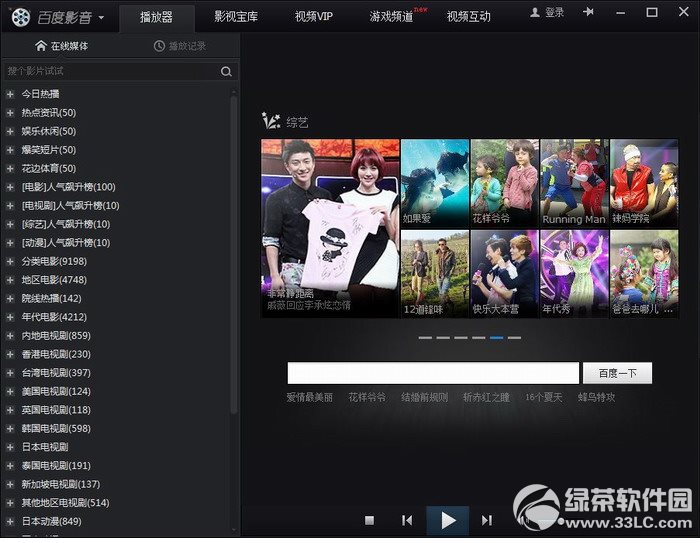Viewport: 700px width, 543px height.
Task: Open the 播放记录 history tab
Action: [180, 46]
